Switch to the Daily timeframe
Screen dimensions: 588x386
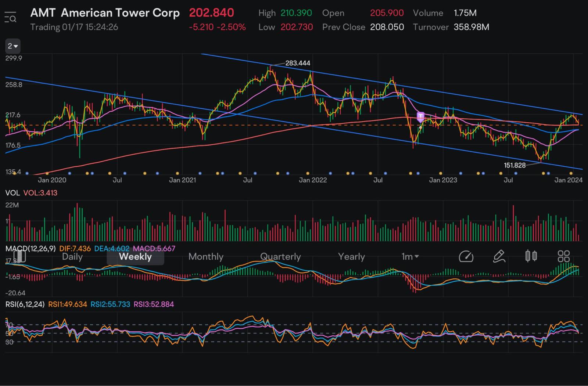tap(72, 256)
